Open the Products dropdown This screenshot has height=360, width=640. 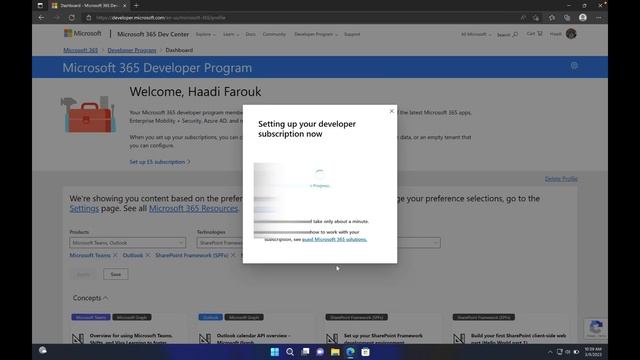pos(128,243)
